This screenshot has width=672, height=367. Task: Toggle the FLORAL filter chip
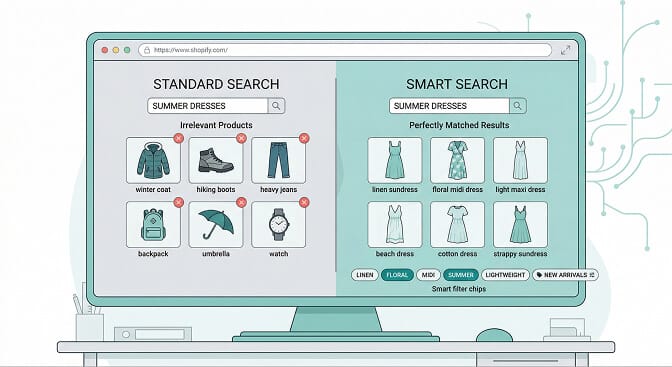point(397,275)
